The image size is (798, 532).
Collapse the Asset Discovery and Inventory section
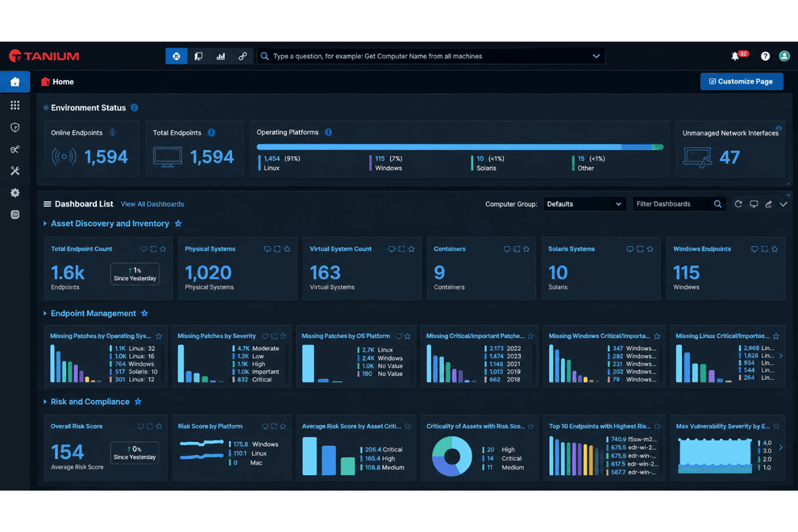(x=45, y=223)
